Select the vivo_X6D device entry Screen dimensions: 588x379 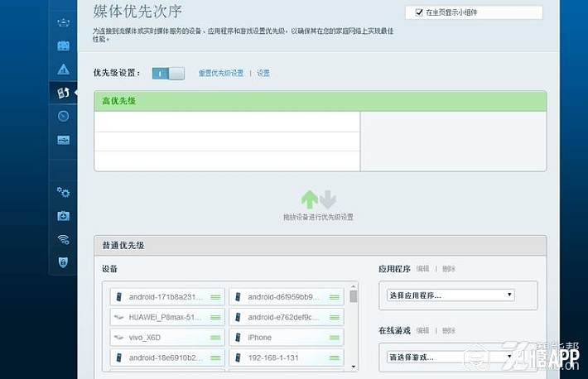167,338
